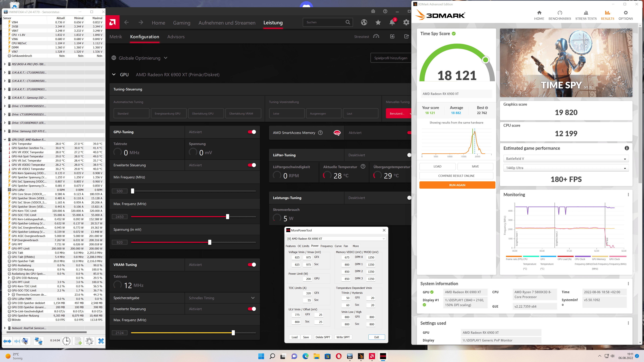Viewport: 644px width, 362px height.
Task: Select Frequency tab in MorePowerTool
Action: [327, 246]
